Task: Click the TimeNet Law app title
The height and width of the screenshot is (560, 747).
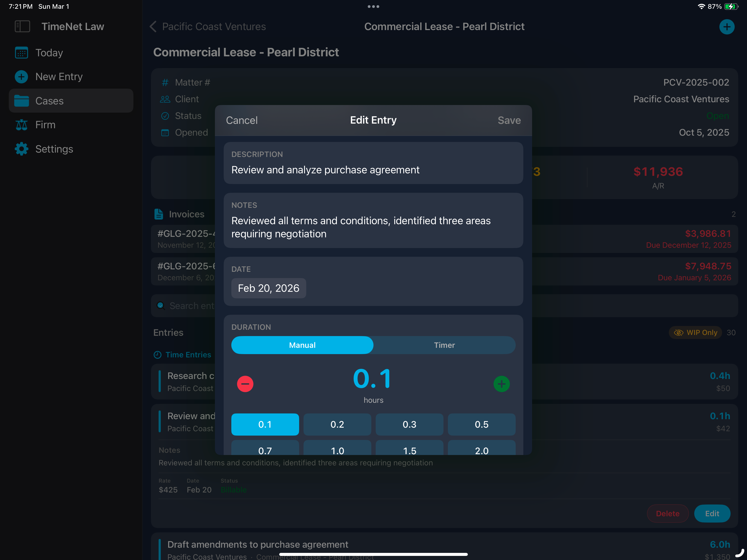Action: pos(73,26)
